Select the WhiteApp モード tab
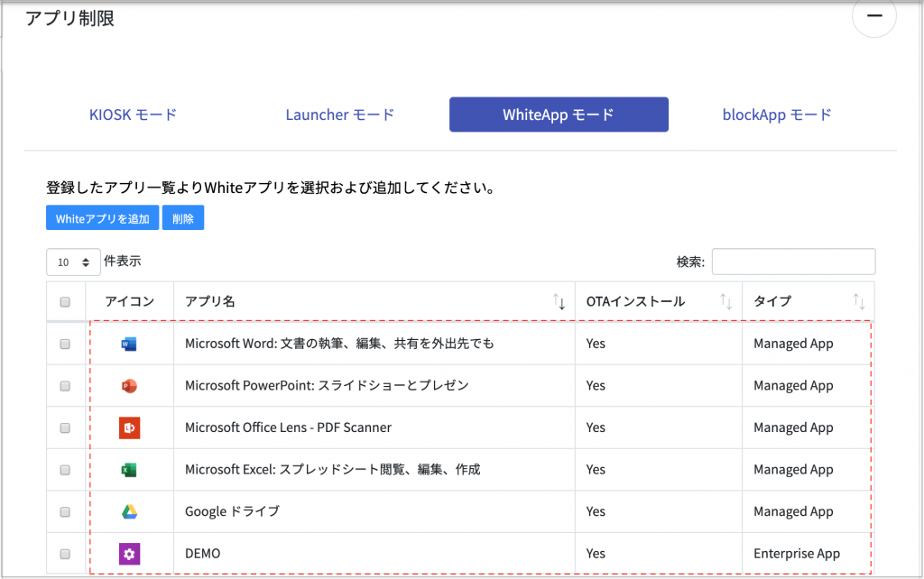924x579 pixels. tap(559, 115)
